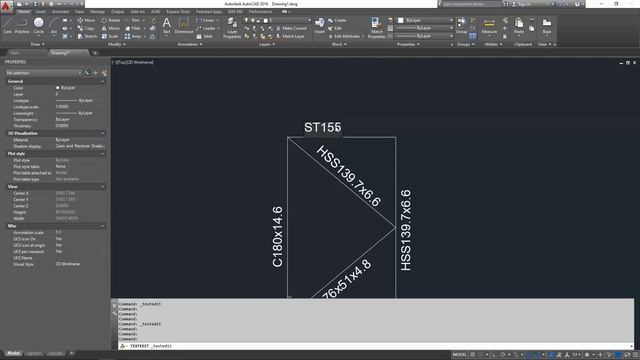Click the command line input field
This screenshot has height=360, width=640.
pyautogui.click(x=376, y=346)
